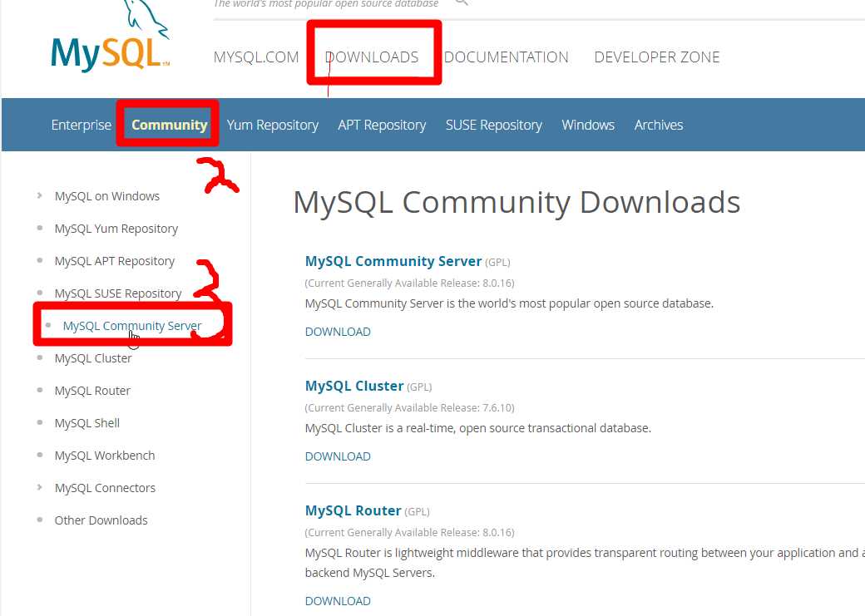Go to the DOWNLOADS top navigation item
The image size is (865, 616).
pos(372,57)
